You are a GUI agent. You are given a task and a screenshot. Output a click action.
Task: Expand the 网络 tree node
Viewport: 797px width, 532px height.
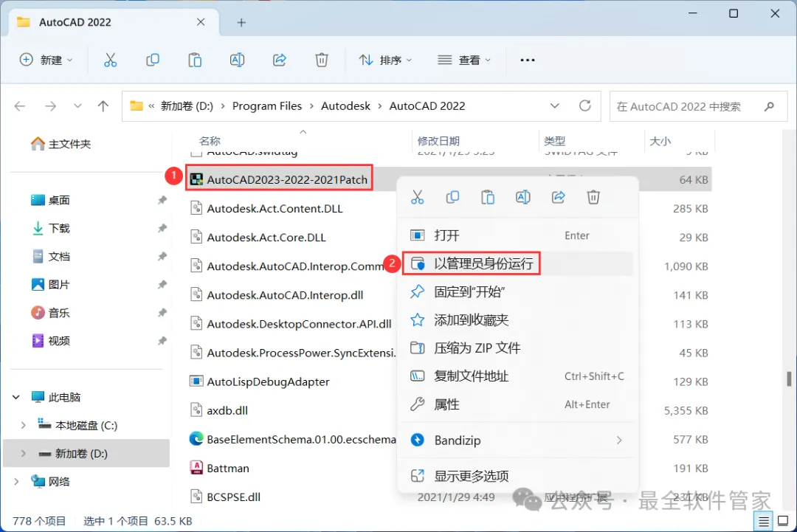(x=16, y=481)
